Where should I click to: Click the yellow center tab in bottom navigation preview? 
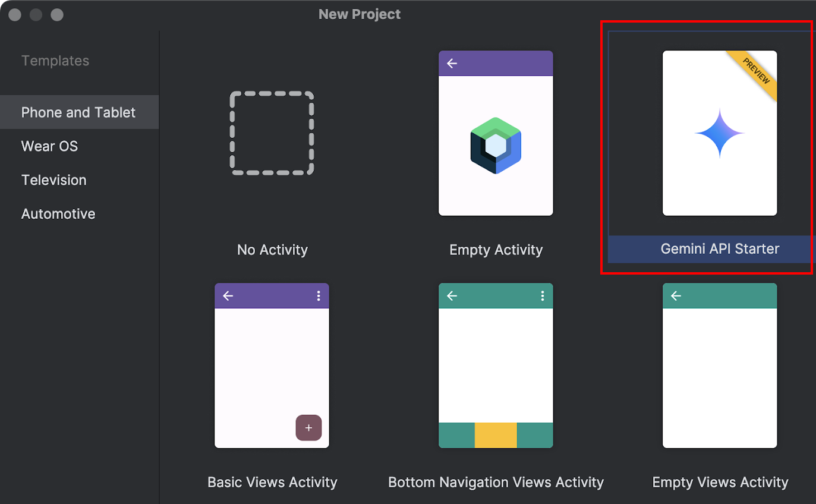tap(496, 434)
